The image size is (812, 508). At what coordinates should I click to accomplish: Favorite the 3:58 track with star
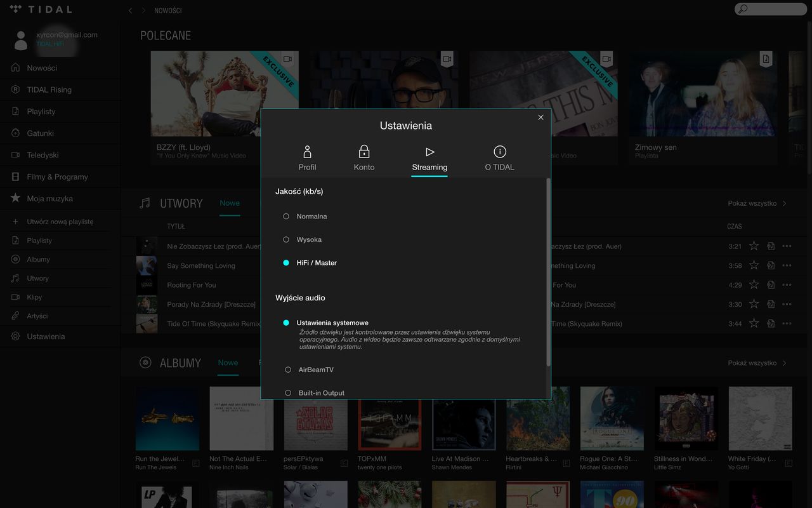754,265
